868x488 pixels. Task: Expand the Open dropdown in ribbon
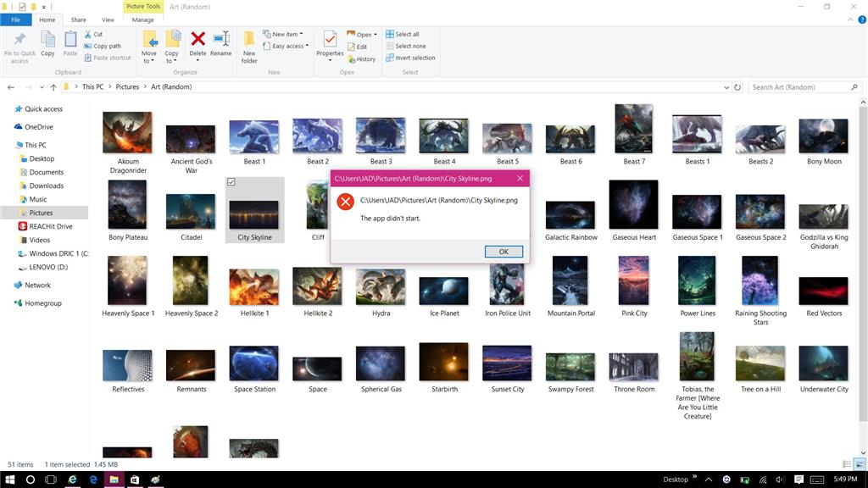pos(362,34)
